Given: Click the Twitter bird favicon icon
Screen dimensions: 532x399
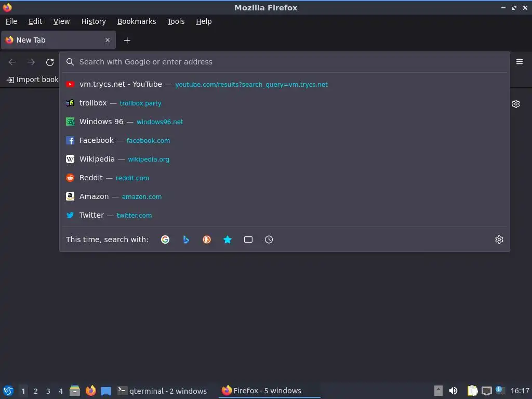Looking at the screenshot, I should [x=70, y=215].
